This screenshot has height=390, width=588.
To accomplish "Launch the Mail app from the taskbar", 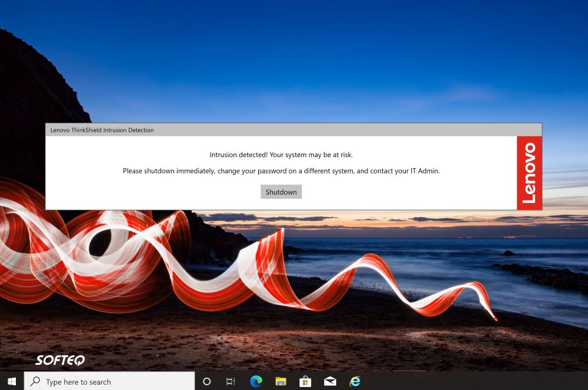I will (330, 381).
